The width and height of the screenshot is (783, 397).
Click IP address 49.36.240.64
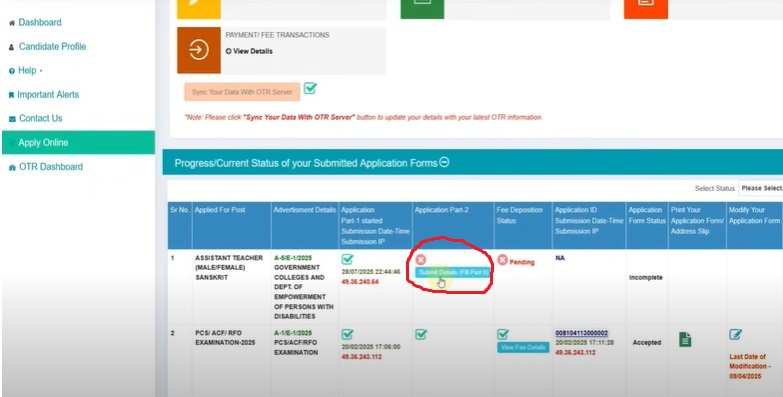point(360,282)
